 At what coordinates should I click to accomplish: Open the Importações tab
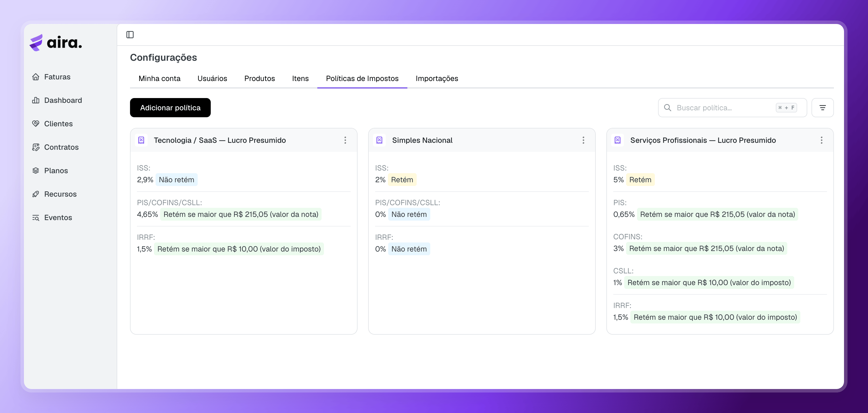437,79
